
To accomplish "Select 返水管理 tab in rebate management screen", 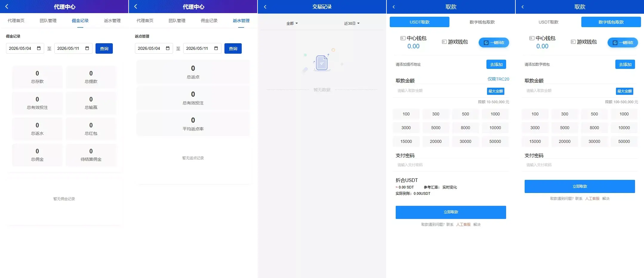I will 241,21.
